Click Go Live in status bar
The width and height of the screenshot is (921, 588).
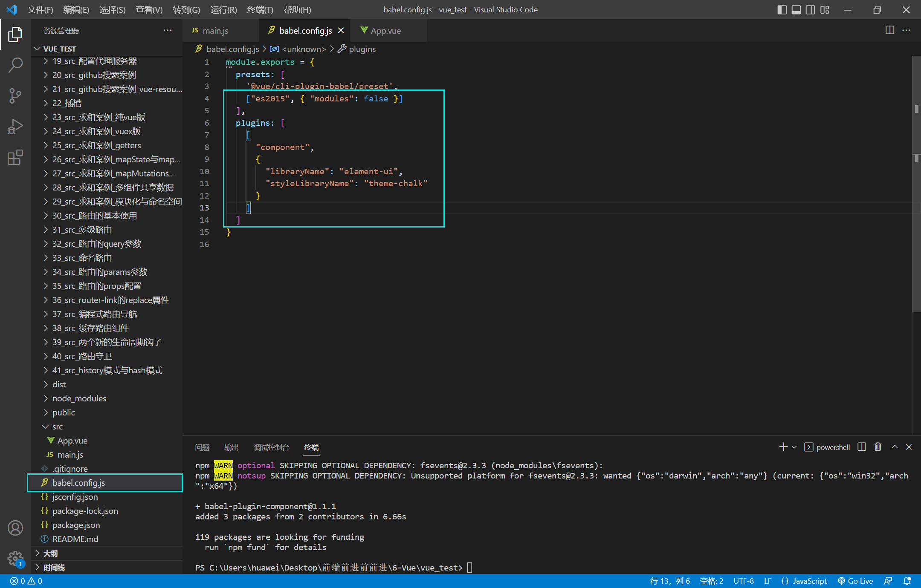pos(855,581)
